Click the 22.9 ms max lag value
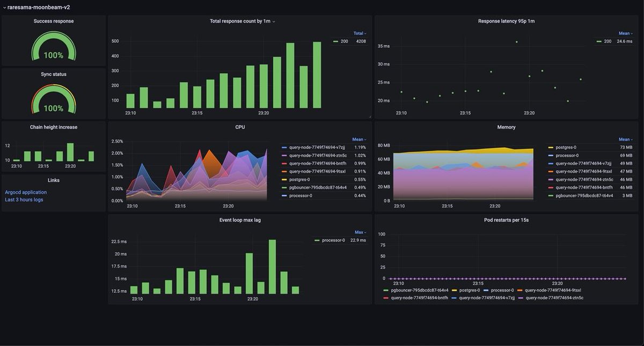This screenshot has height=346, width=644. (358, 240)
